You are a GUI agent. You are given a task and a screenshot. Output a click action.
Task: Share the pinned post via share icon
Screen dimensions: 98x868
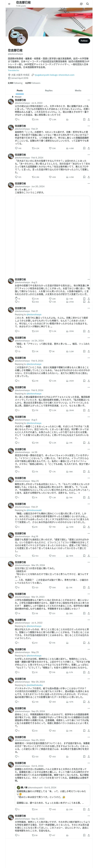click(x=89, y=119)
